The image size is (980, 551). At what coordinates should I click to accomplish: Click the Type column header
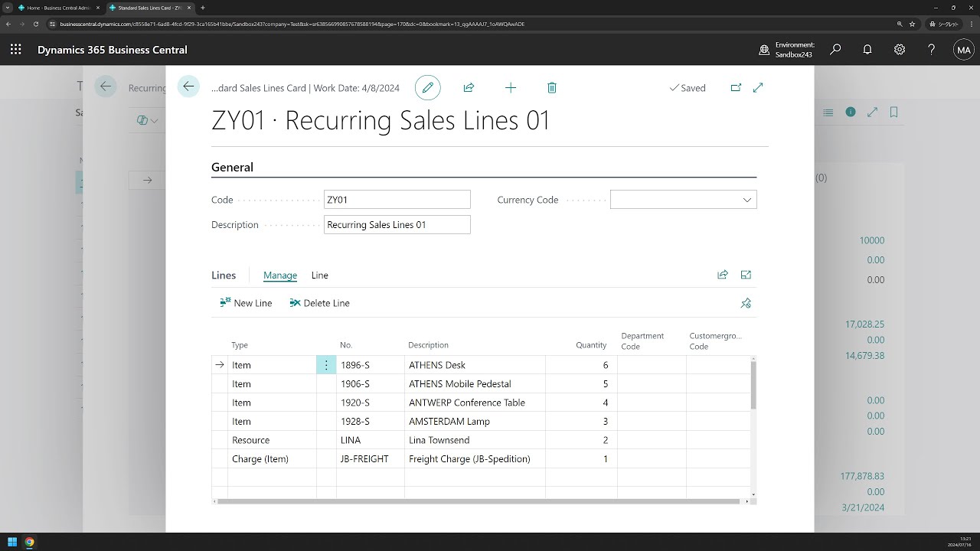(x=240, y=345)
